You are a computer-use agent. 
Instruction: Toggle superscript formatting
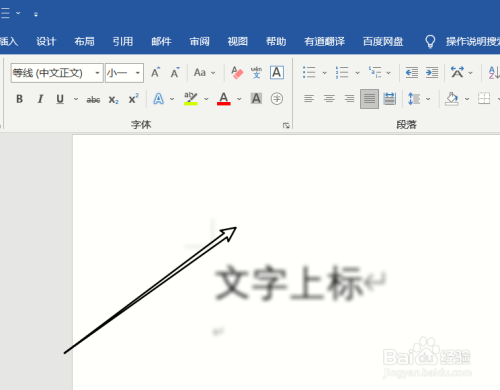pyautogui.click(x=133, y=99)
